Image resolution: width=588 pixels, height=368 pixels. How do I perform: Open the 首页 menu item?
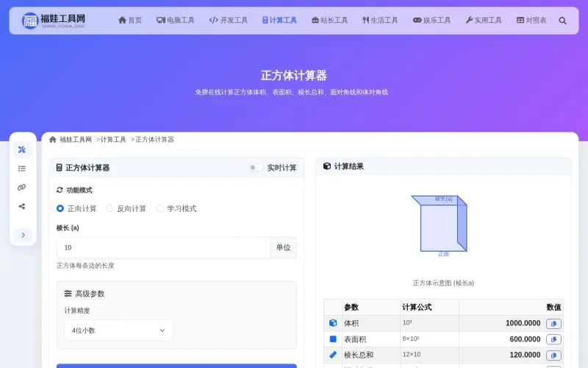click(130, 21)
